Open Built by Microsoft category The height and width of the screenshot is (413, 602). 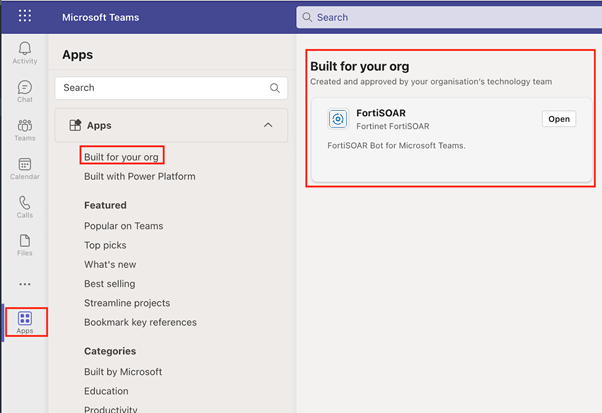click(123, 372)
